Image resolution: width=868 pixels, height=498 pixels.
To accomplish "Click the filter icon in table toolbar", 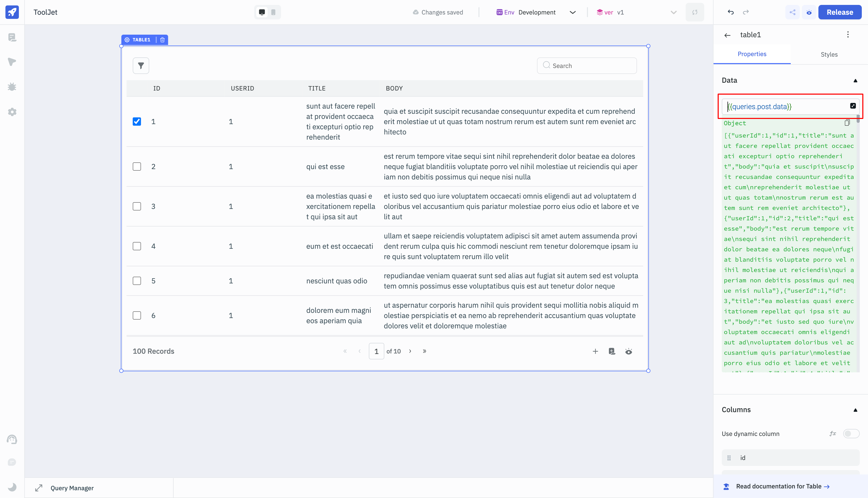I will pos(141,66).
